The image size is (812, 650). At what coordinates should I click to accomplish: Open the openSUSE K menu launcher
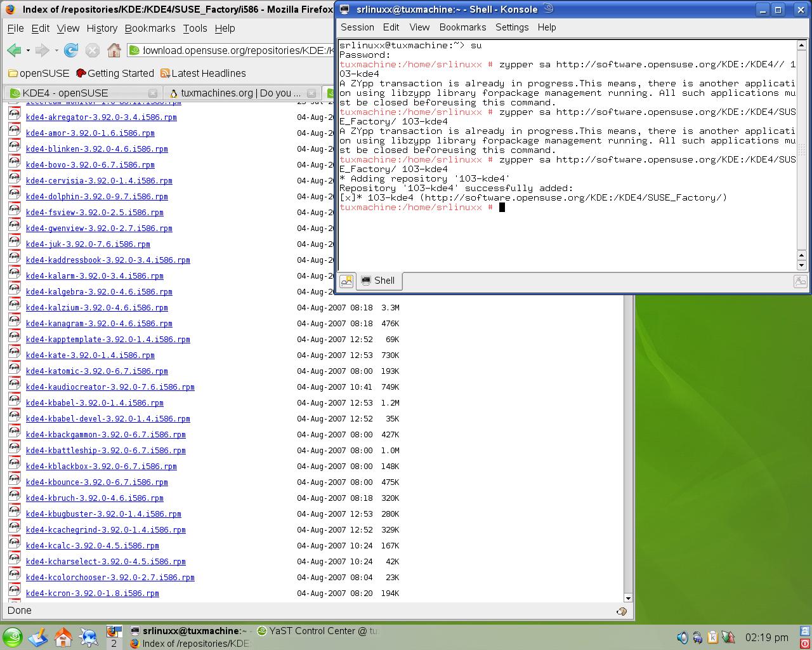(13, 637)
